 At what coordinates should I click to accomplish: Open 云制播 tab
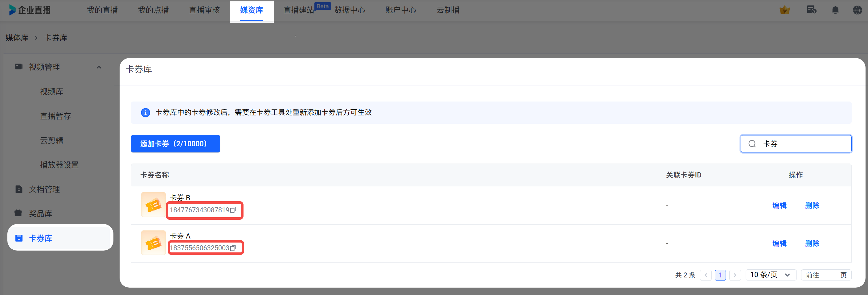pyautogui.click(x=448, y=10)
